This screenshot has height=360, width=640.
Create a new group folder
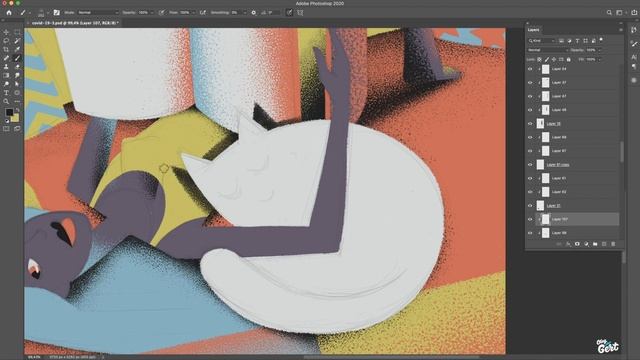(x=595, y=244)
